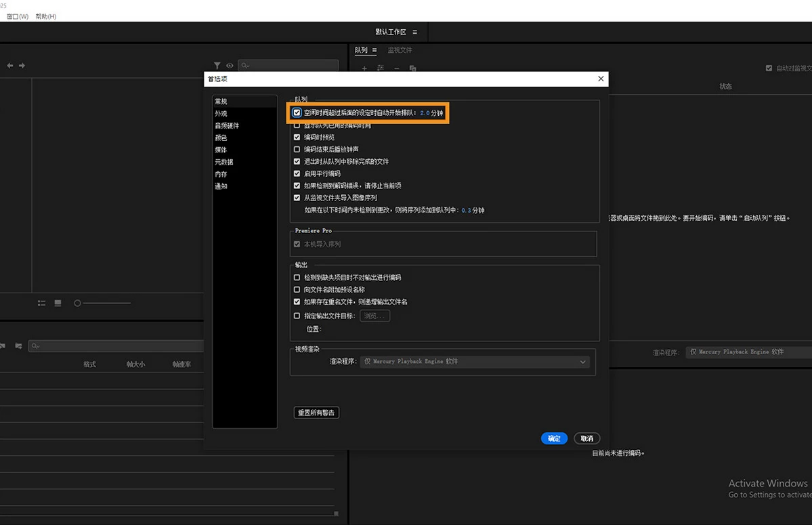Select 常规 in preferences category list

[245, 102]
